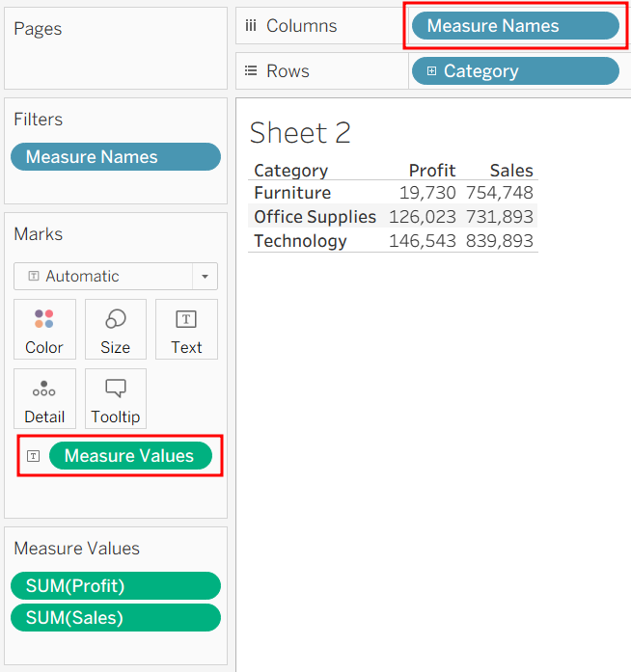Click Office Supplies sales value 731,893
631x672 pixels.
[x=500, y=217]
